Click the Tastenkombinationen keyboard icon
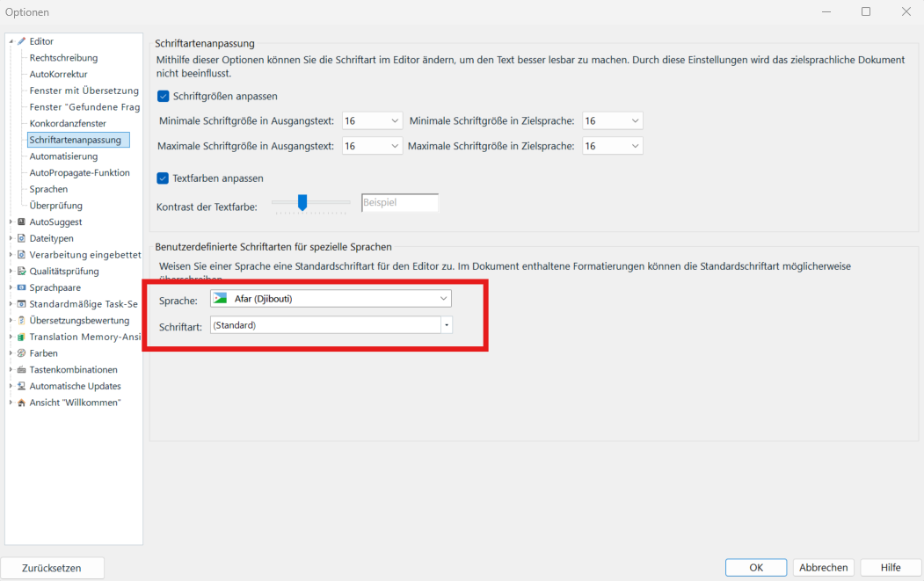The height and width of the screenshot is (581, 924). point(22,369)
